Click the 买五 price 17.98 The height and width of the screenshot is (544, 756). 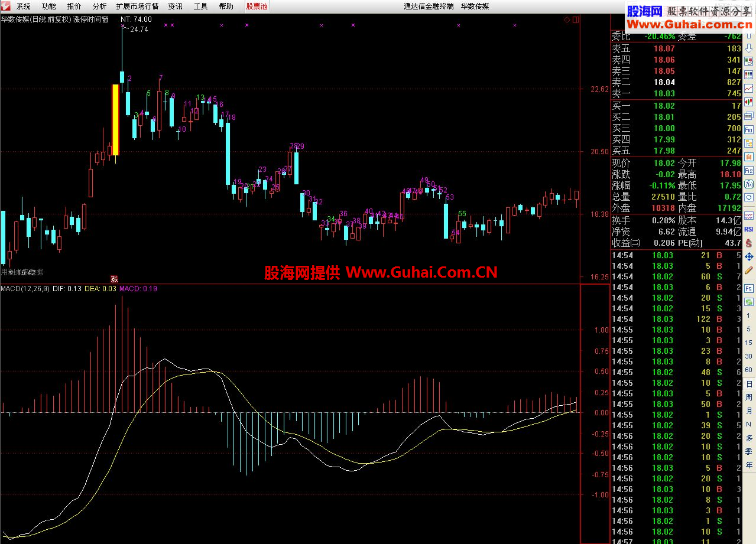click(x=663, y=151)
